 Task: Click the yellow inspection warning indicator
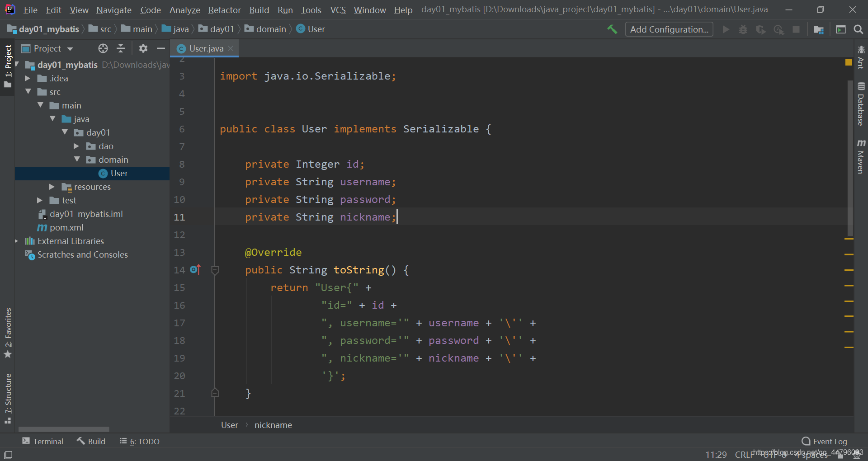(x=849, y=62)
